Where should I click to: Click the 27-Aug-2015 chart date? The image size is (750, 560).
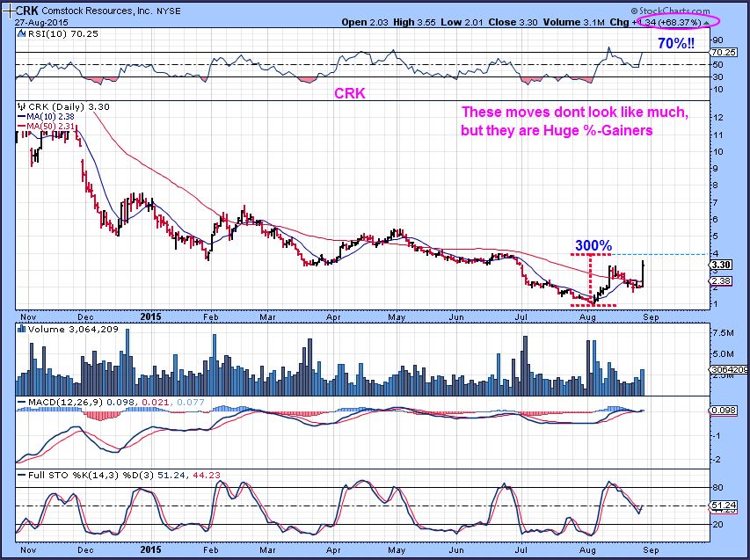pos(41,22)
